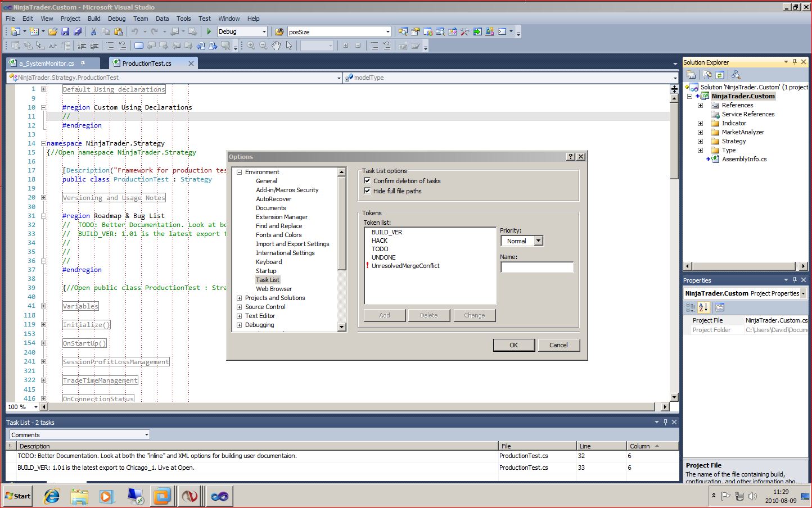
Task: Click the Zoom In magnifier icon
Action: coord(251,46)
